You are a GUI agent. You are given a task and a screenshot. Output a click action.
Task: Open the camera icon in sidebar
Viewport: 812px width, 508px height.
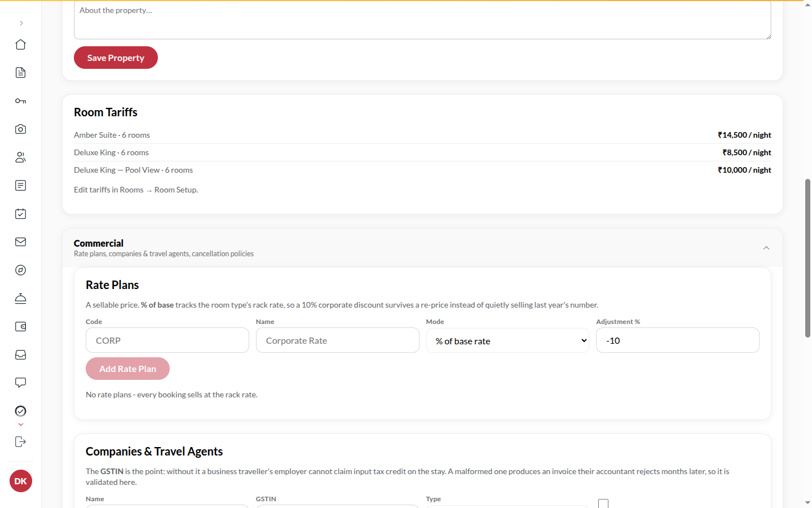click(21, 129)
